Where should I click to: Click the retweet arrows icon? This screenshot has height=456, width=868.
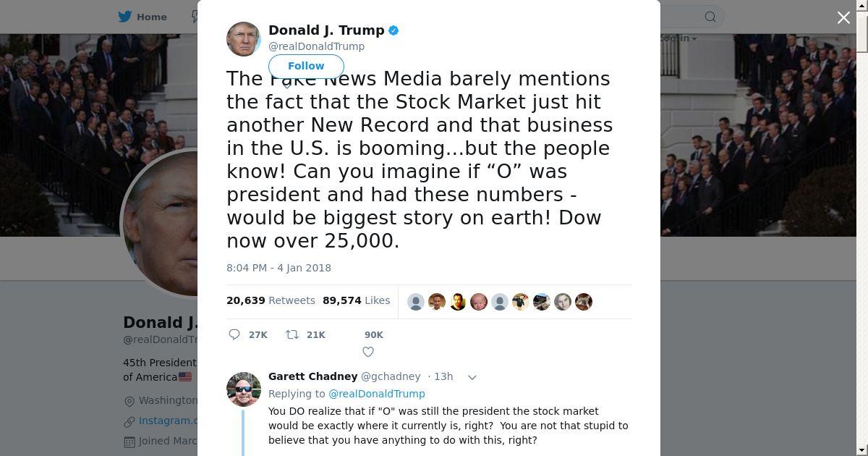click(x=292, y=334)
